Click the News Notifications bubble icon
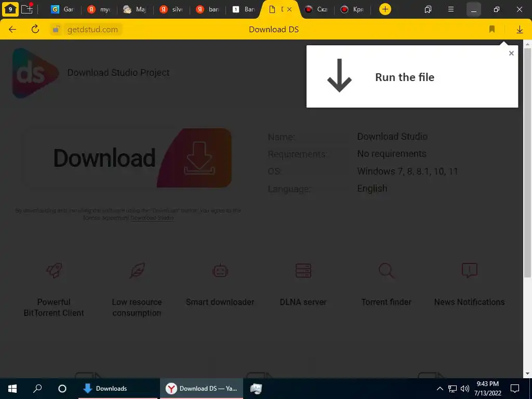Screen dimensions: 532x399 (470, 270)
